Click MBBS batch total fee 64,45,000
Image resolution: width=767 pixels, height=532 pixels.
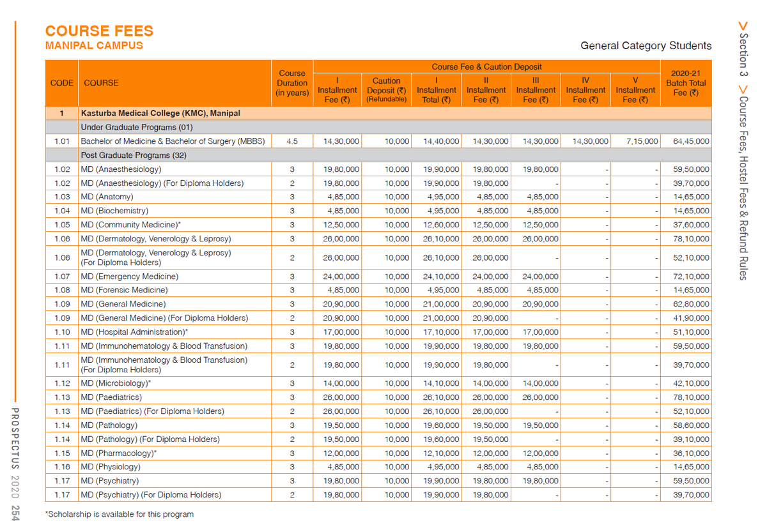[691, 142]
